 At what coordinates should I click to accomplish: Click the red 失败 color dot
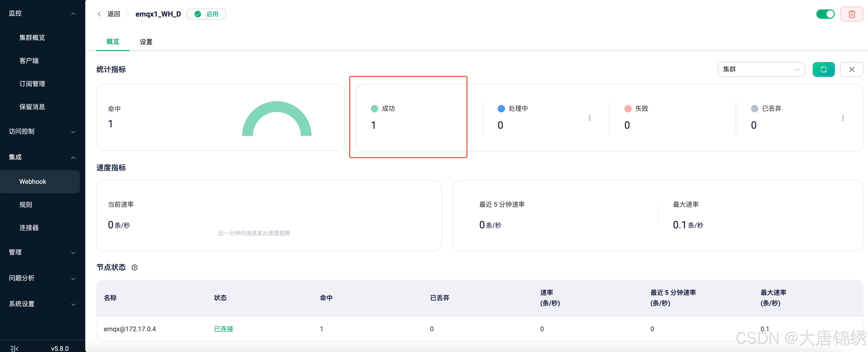(628, 109)
